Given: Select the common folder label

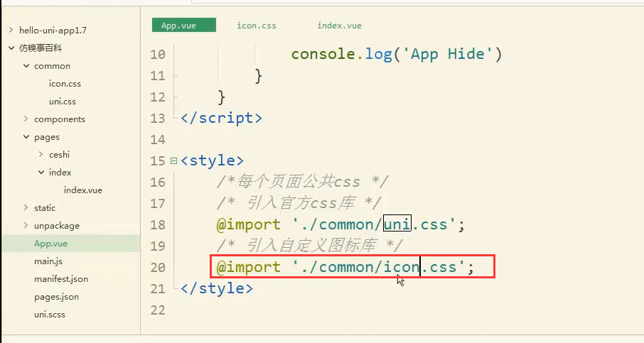Looking at the screenshot, I should (52, 66).
